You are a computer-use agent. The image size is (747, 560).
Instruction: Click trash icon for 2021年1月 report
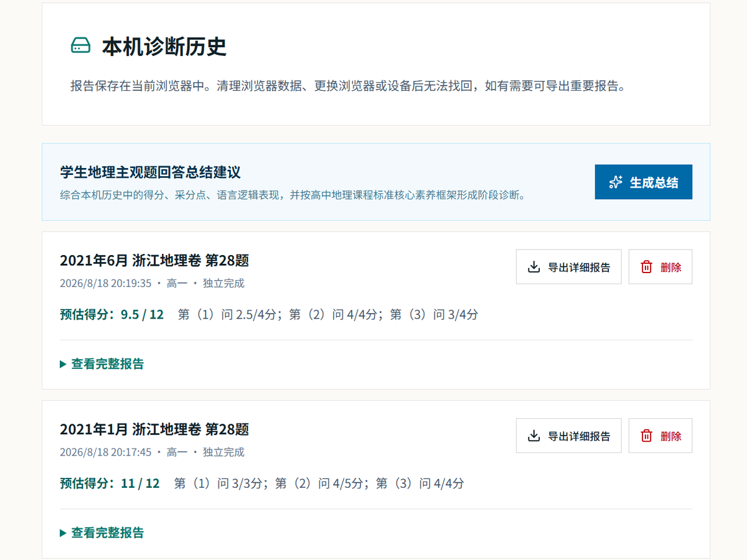[647, 436]
